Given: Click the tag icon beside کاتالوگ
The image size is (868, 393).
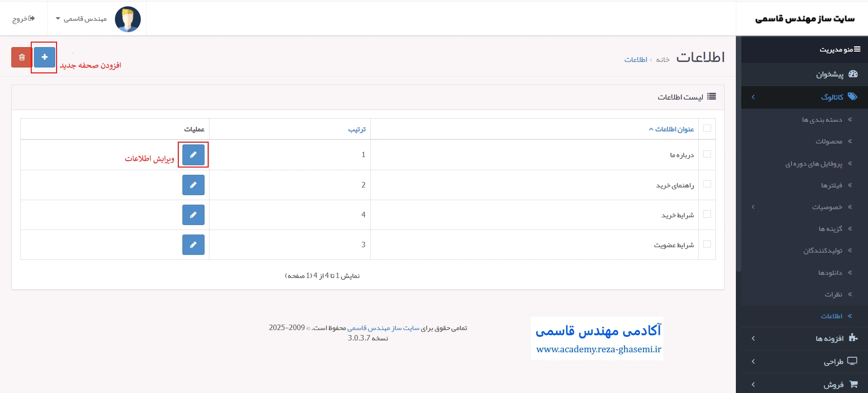Looking at the screenshot, I should 853,96.
